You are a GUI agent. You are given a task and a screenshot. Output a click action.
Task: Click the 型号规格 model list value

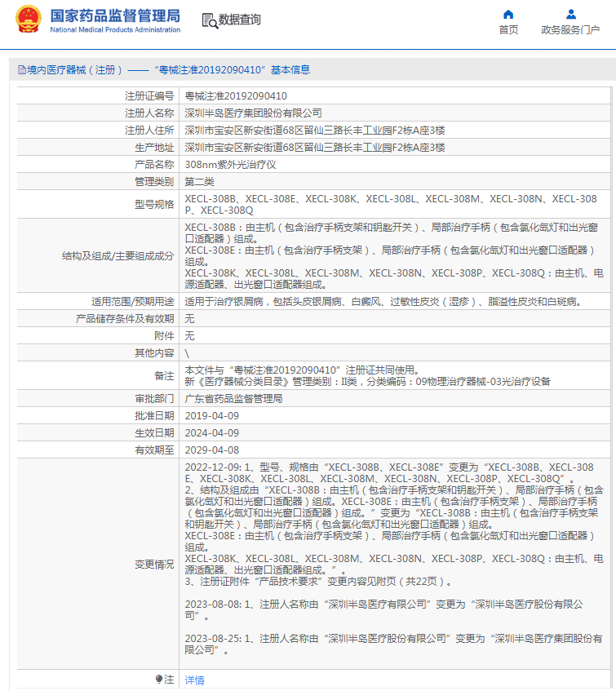tap(391, 205)
